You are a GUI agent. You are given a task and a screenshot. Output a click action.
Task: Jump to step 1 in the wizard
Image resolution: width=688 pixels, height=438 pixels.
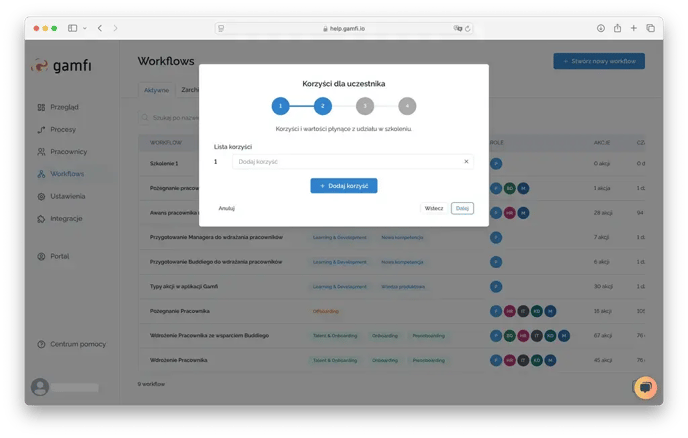(280, 105)
